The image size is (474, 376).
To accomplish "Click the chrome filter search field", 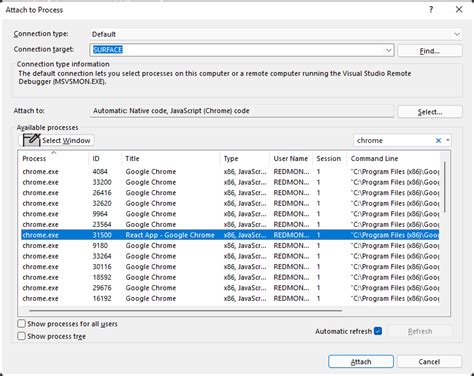I will click(394, 141).
